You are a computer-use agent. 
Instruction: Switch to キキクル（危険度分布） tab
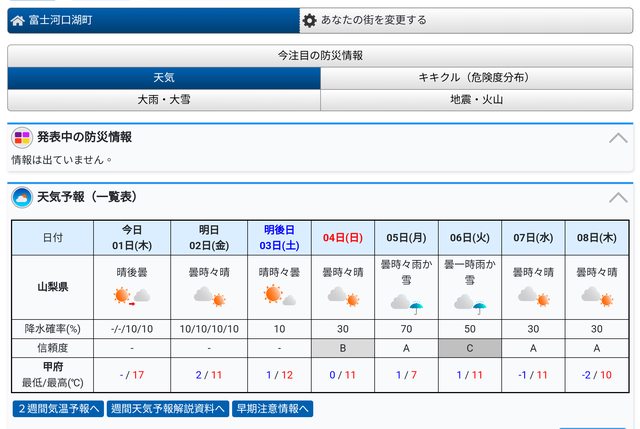(477, 78)
